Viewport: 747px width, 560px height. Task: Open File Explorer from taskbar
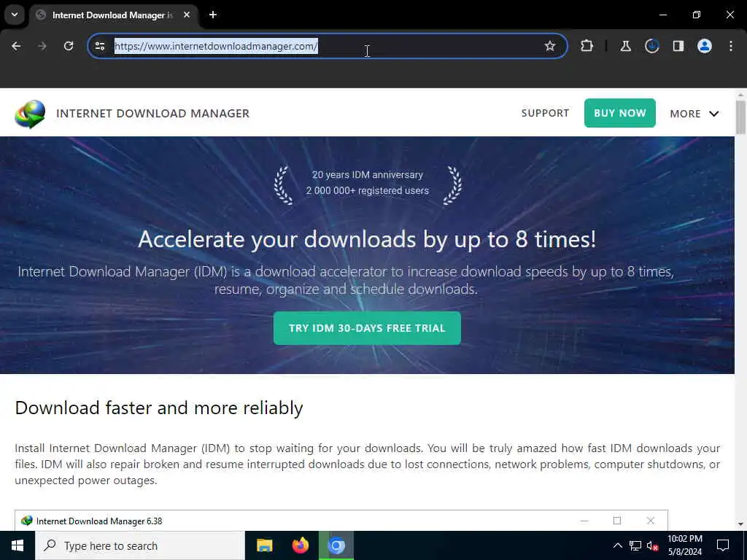pyautogui.click(x=264, y=545)
